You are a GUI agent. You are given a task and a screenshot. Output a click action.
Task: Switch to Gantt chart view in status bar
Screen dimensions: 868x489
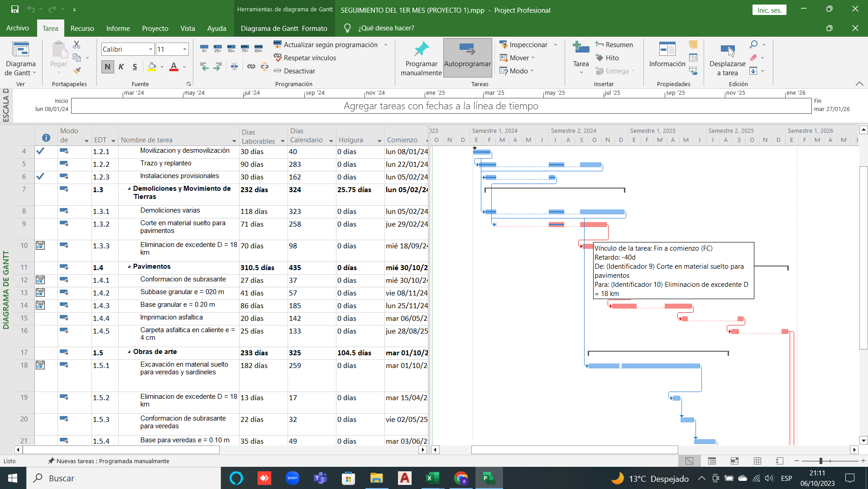point(689,461)
